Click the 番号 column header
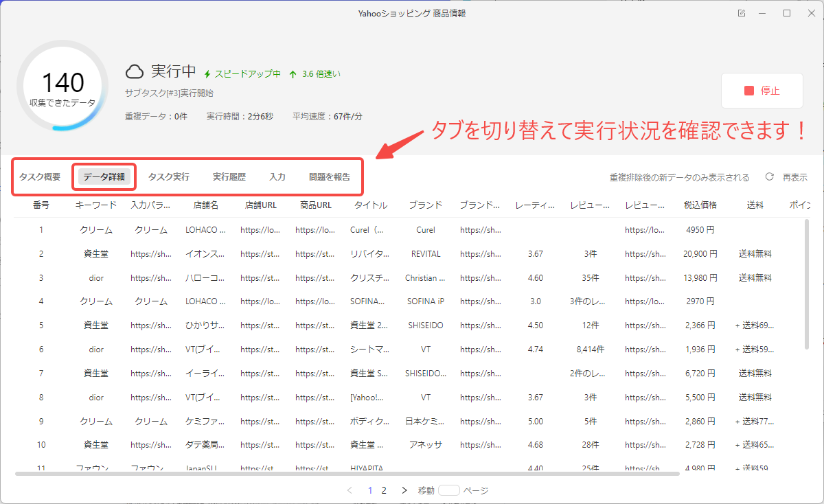 pyautogui.click(x=41, y=205)
